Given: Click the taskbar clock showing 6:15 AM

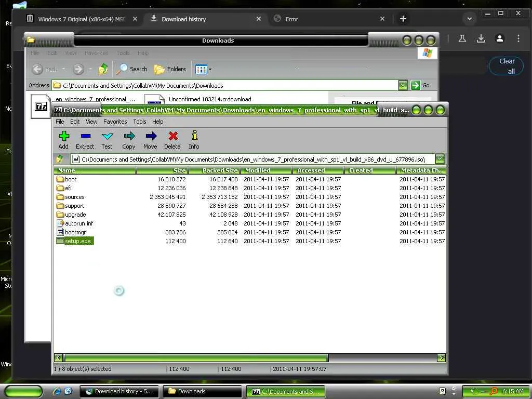Looking at the screenshot, I should pyautogui.click(x=513, y=391).
